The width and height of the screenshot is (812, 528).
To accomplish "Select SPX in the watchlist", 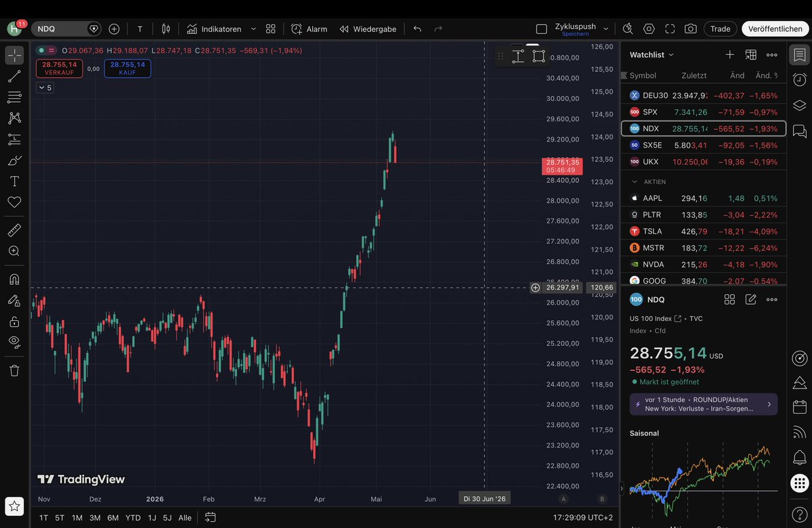I will (x=703, y=112).
